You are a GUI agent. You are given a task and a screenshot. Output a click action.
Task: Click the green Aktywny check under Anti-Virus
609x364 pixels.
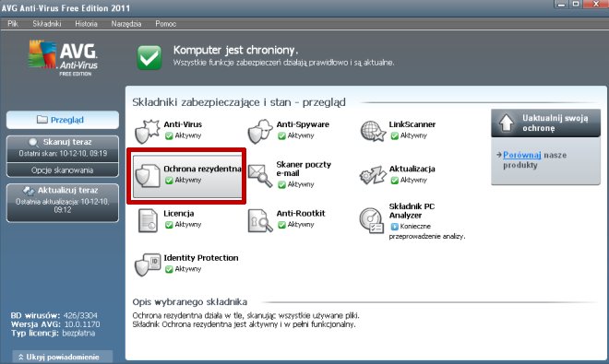(x=169, y=135)
